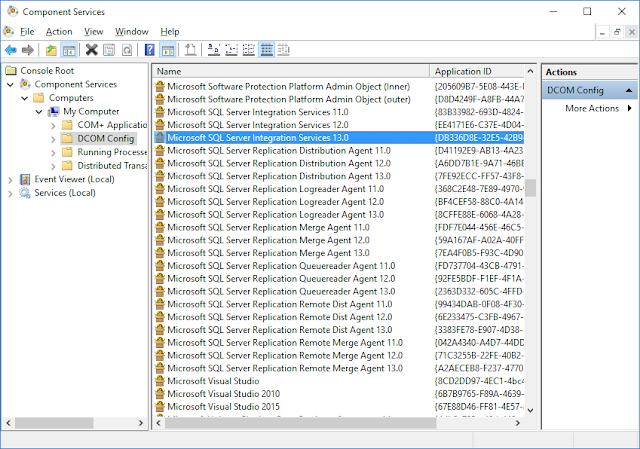The image size is (640, 449).
Task: Go forward with the gray arrow
Action: point(28,50)
